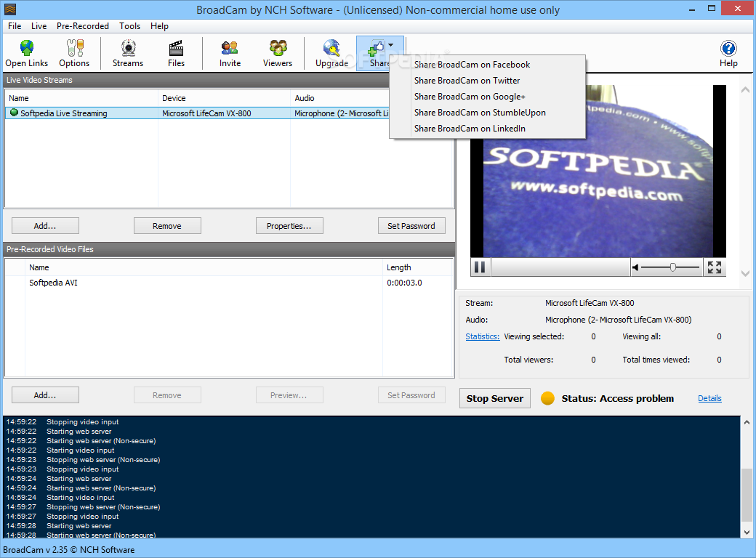The height and width of the screenshot is (558, 756).
Task: Click the Pre-Recorded Video Files panel header
Action: (229, 249)
